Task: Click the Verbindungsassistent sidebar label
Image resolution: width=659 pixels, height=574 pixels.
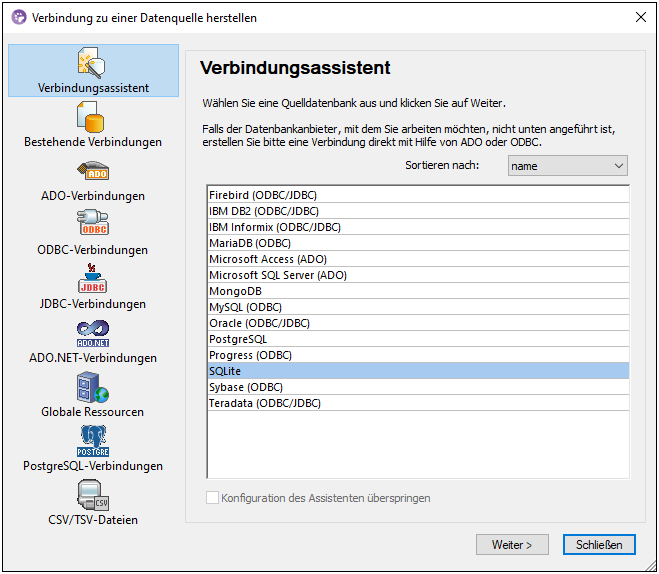Action: (x=93, y=88)
